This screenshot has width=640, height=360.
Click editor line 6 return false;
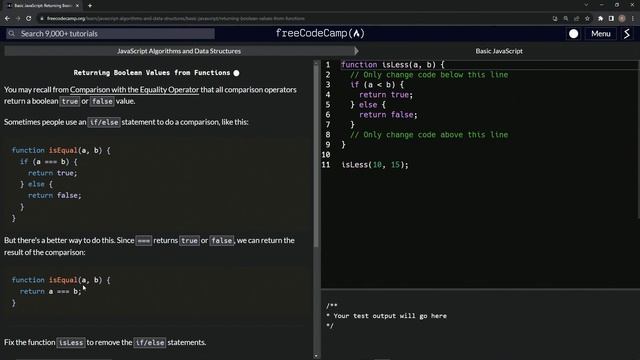388,115
